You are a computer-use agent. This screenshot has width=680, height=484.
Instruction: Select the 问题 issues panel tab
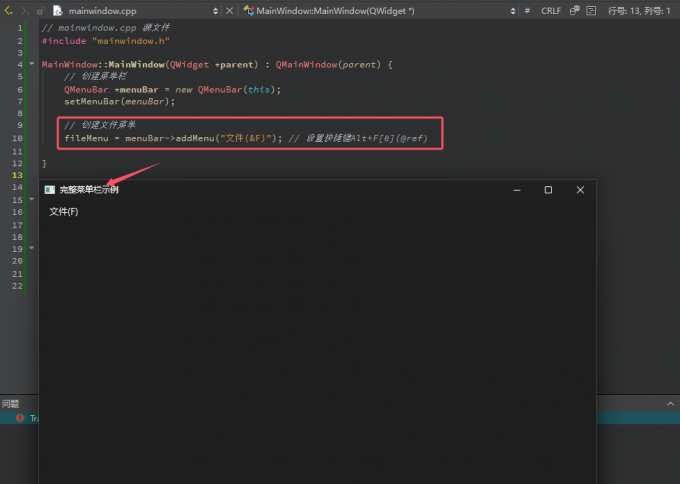[10, 403]
